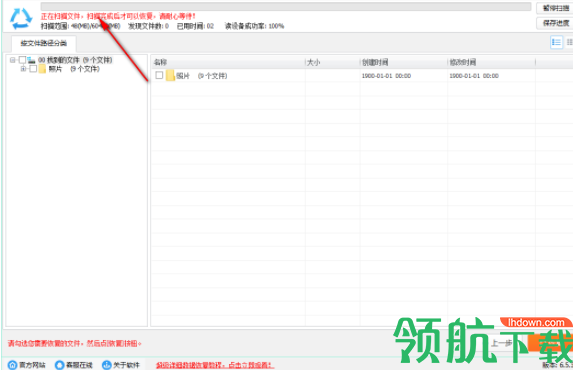Tick the 找到的文件 root checkbox

pyautogui.click(x=22, y=60)
